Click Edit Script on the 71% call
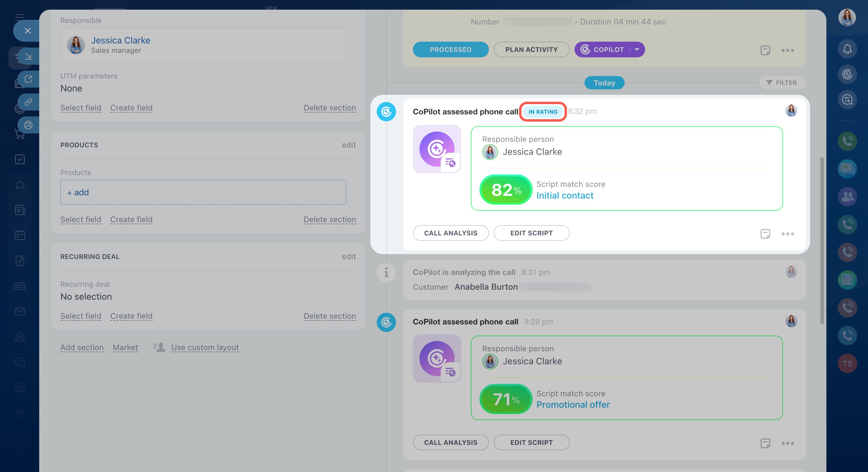Viewport: 868px width, 472px height. pyautogui.click(x=531, y=442)
